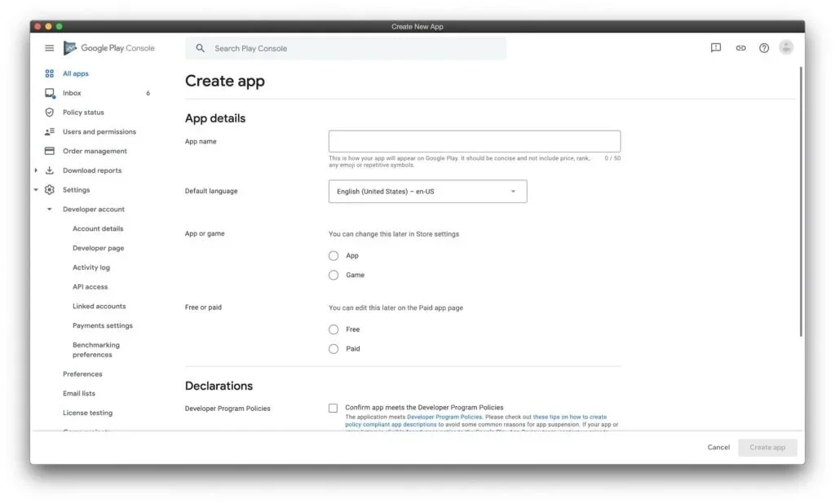The height and width of the screenshot is (504, 835).
Task: Click the Policy status shield icon
Action: click(50, 113)
